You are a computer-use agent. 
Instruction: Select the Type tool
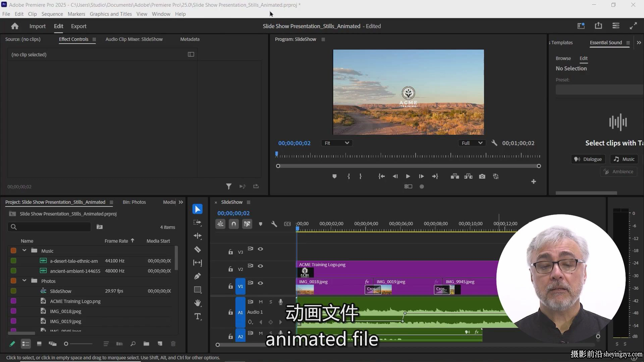198,316
